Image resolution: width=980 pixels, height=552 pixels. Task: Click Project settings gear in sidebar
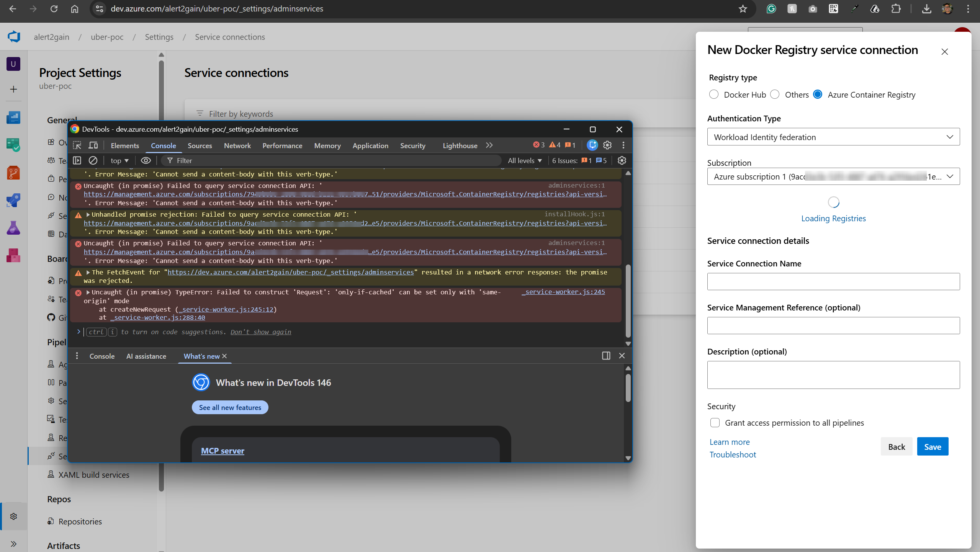(14, 516)
